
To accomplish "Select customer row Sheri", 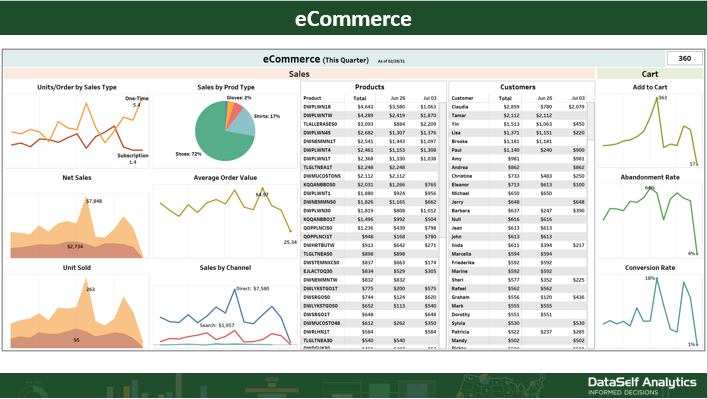I will (x=518, y=280).
